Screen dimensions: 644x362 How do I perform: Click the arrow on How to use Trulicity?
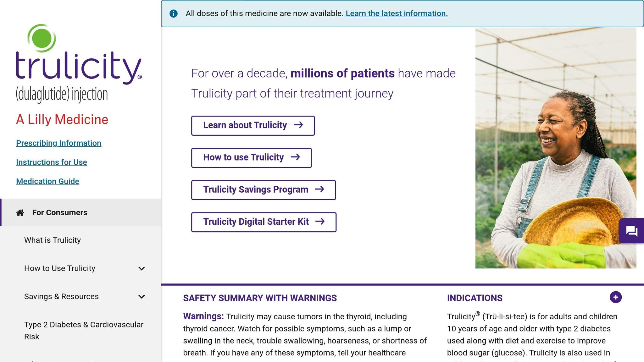[295, 157]
